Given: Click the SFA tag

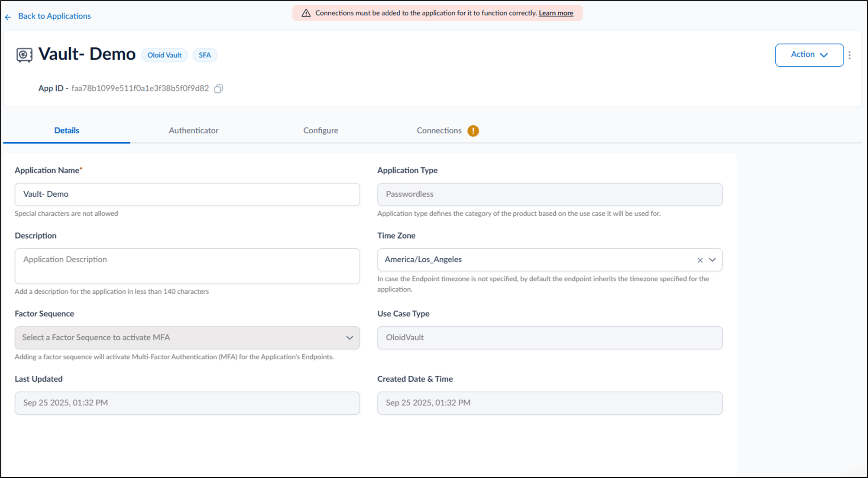Looking at the screenshot, I should [205, 55].
